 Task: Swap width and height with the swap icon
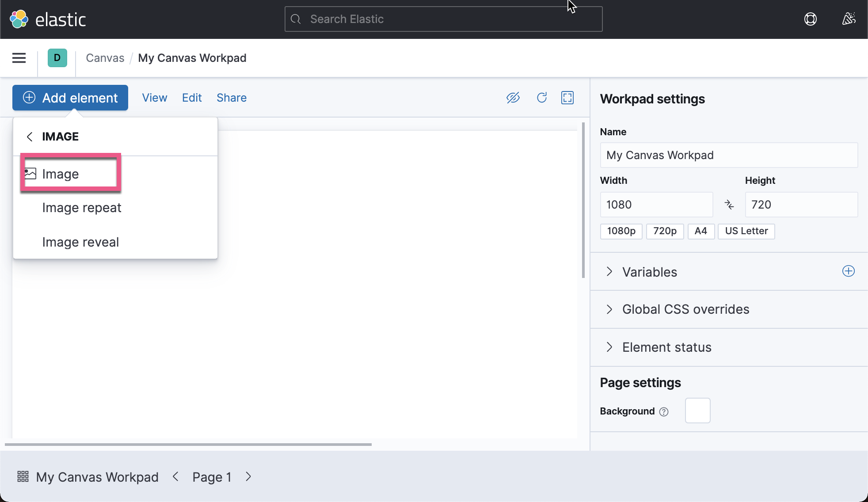(x=729, y=205)
